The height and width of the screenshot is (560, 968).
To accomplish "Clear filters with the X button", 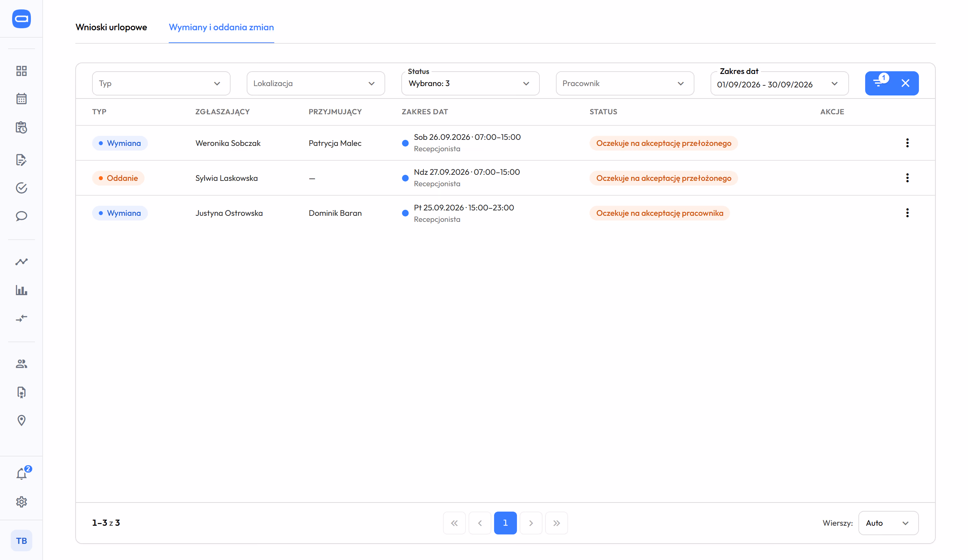I will [x=905, y=83].
